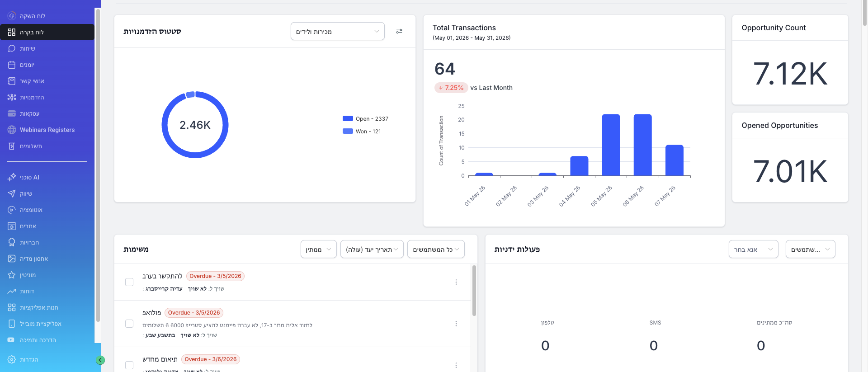Click the AI agents sparkle icon
The height and width of the screenshot is (372, 868).
[12, 177]
